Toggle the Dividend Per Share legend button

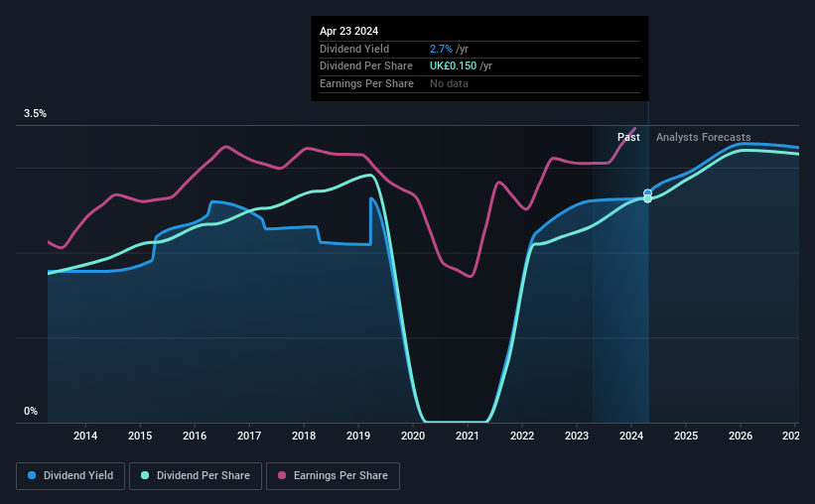pyautogui.click(x=196, y=476)
